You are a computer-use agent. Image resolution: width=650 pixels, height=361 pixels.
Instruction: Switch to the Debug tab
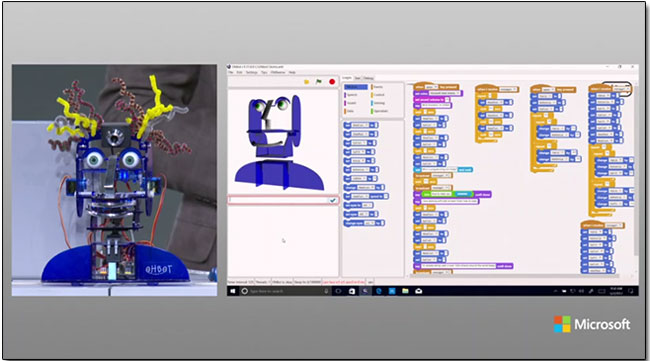[368, 78]
